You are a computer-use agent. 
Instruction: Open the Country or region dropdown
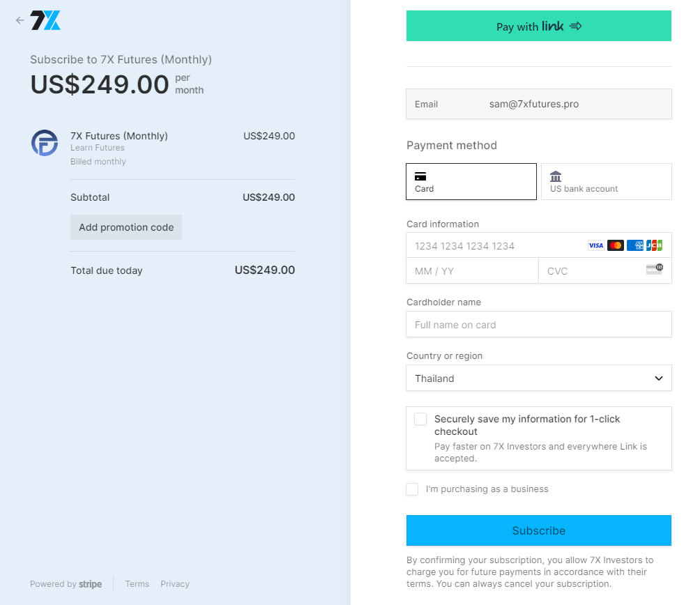pos(539,378)
